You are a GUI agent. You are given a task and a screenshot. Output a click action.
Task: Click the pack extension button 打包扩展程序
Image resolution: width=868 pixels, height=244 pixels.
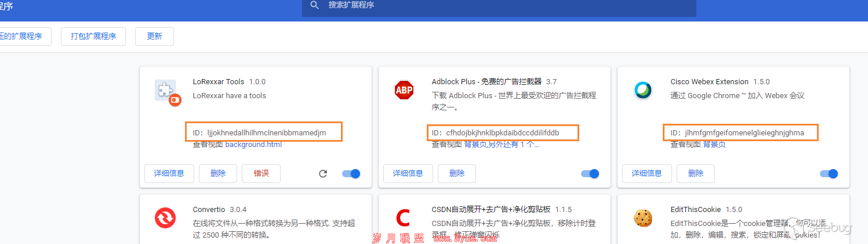click(93, 36)
